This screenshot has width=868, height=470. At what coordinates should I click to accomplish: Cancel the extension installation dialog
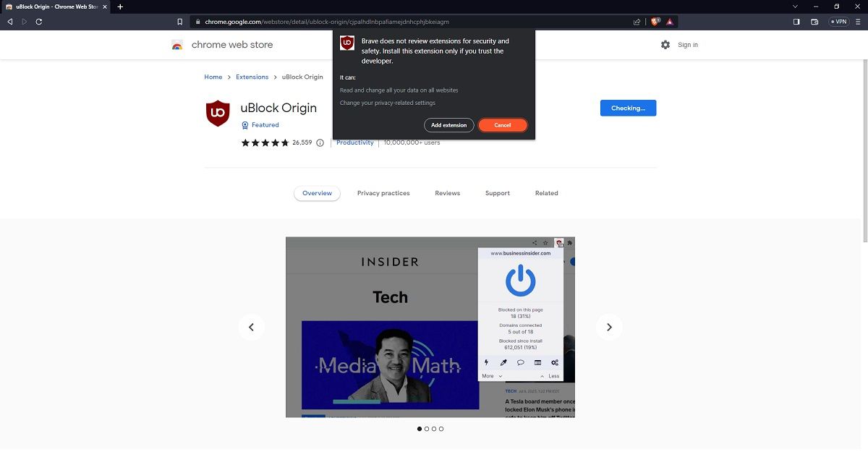tap(503, 124)
